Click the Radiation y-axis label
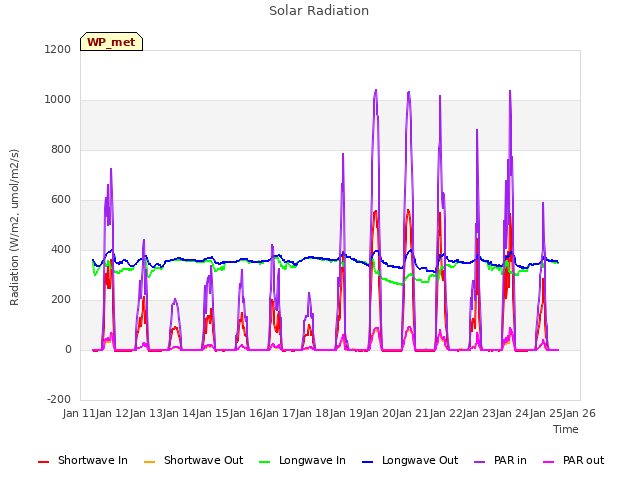 tap(14, 227)
